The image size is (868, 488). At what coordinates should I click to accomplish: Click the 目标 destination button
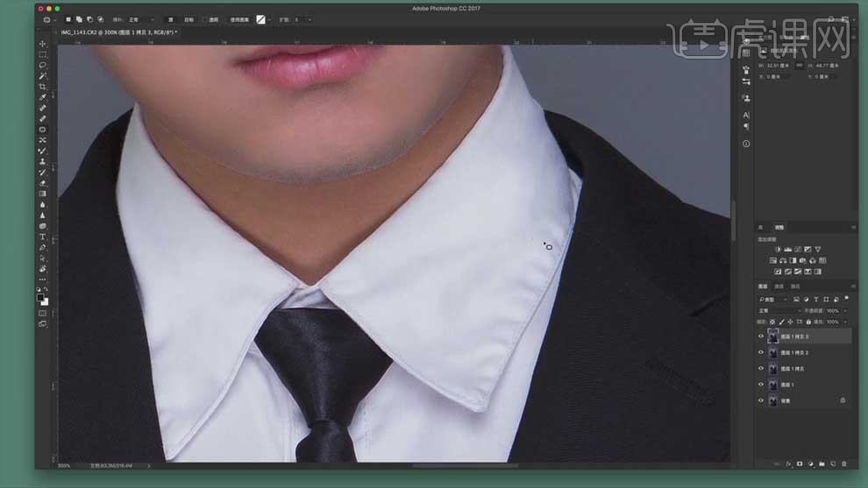(189, 20)
